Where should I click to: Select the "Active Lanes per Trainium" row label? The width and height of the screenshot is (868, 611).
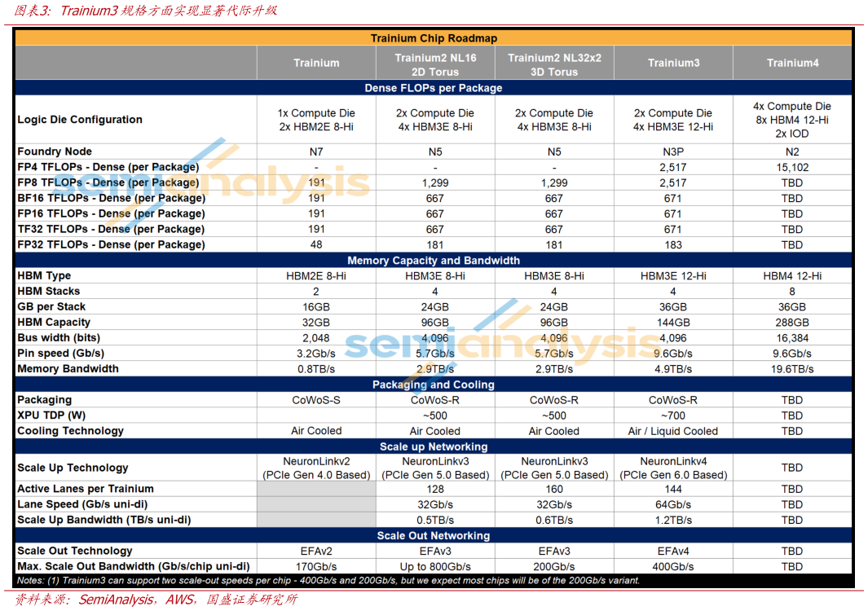point(86,489)
